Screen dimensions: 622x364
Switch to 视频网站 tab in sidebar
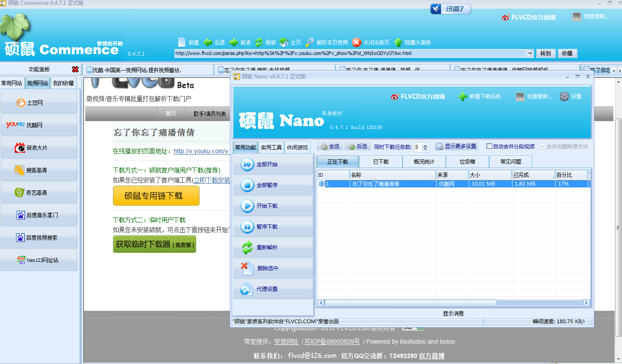[x=38, y=83]
